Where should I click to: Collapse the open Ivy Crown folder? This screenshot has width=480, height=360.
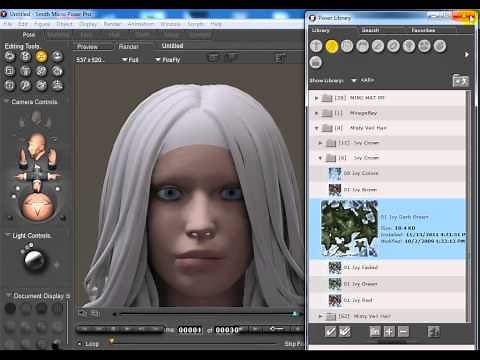(x=320, y=158)
